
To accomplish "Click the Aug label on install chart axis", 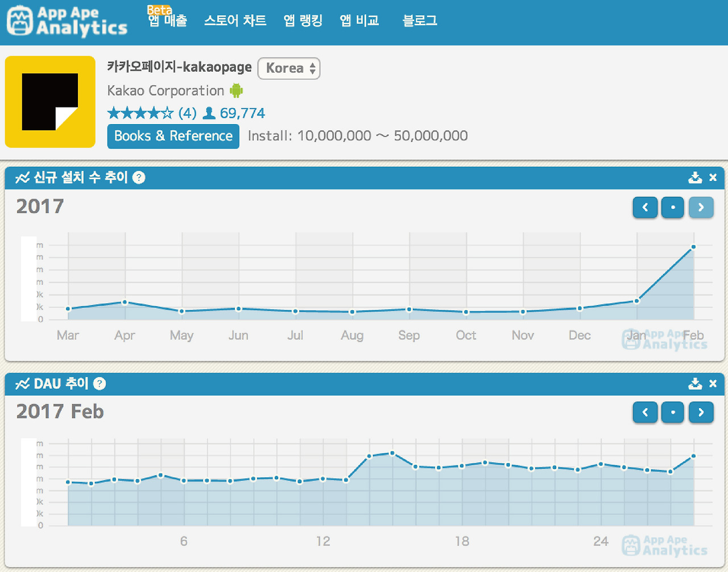I will pos(352,335).
